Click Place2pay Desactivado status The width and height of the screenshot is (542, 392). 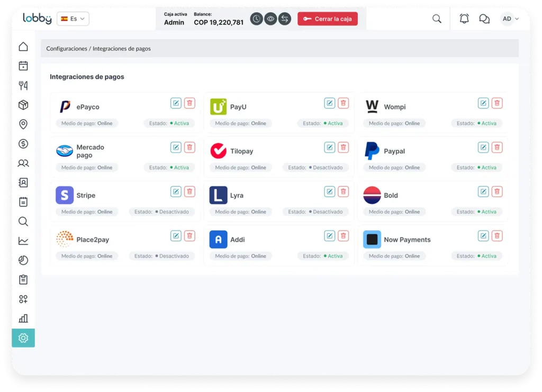click(162, 256)
